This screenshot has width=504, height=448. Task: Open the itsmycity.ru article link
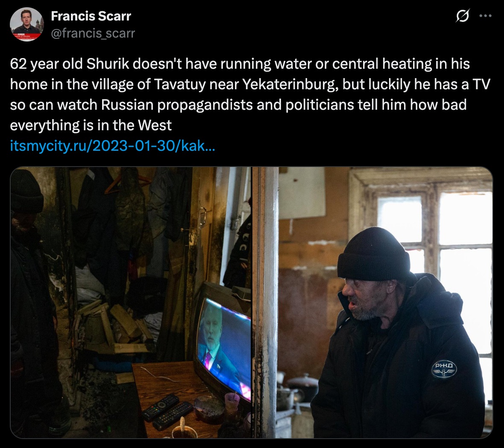pos(112,146)
